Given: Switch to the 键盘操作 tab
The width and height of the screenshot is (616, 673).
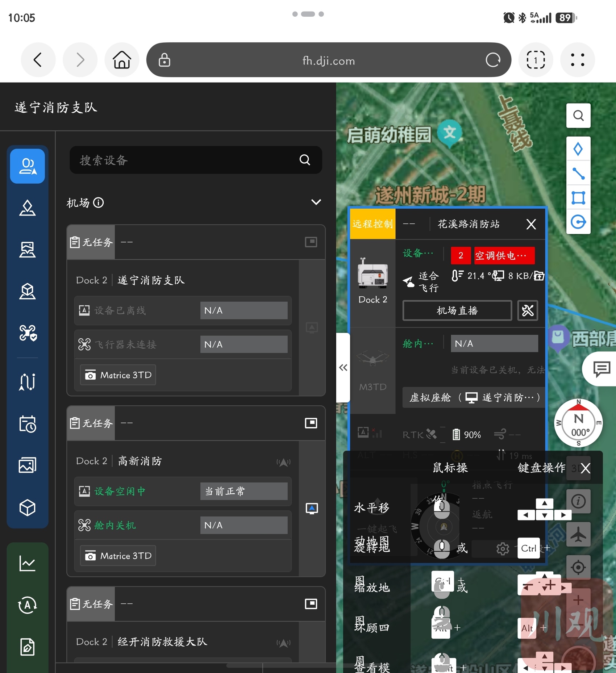Looking at the screenshot, I should (x=541, y=468).
